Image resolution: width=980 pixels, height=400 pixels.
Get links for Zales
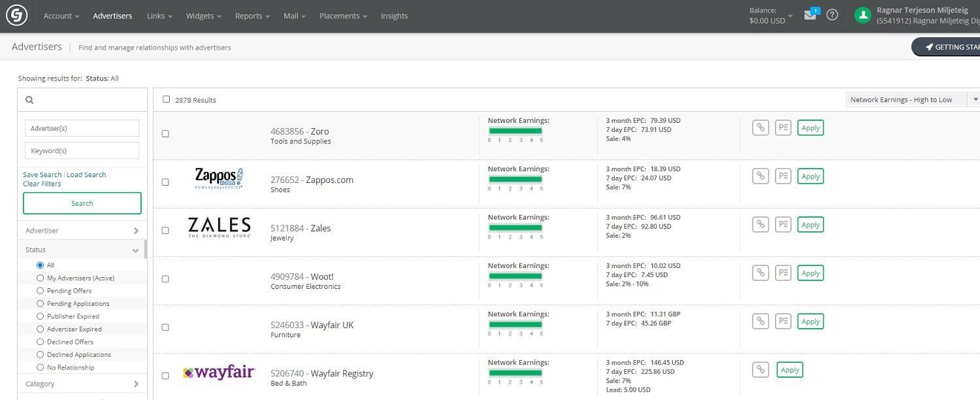tap(760, 224)
